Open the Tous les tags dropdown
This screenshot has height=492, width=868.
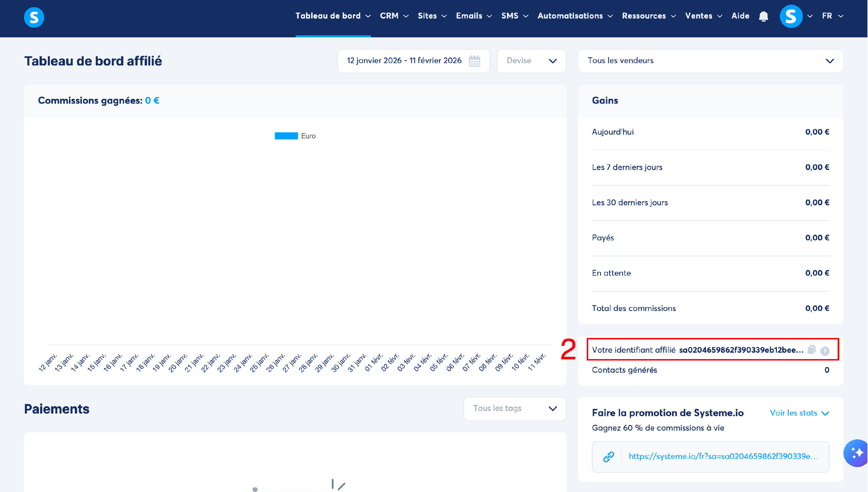[514, 409]
